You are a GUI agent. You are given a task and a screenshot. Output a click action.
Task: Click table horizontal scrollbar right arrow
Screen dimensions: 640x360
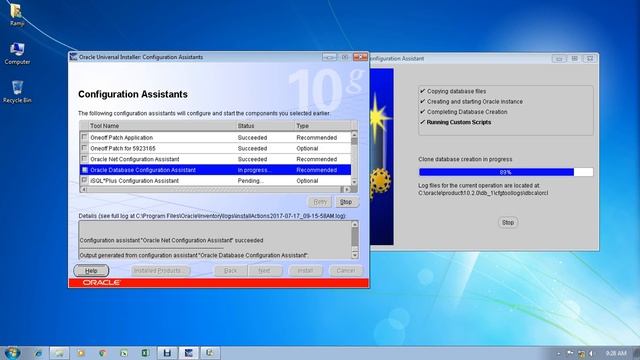click(x=347, y=189)
